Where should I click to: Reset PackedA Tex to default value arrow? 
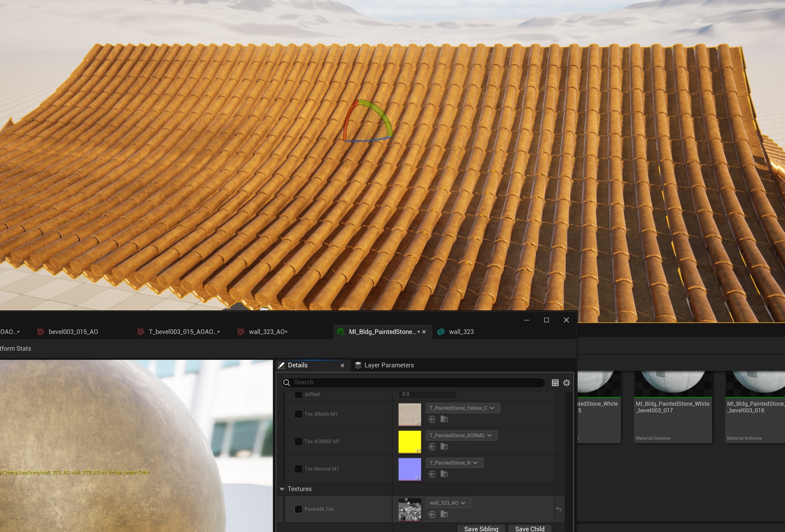coord(559,509)
